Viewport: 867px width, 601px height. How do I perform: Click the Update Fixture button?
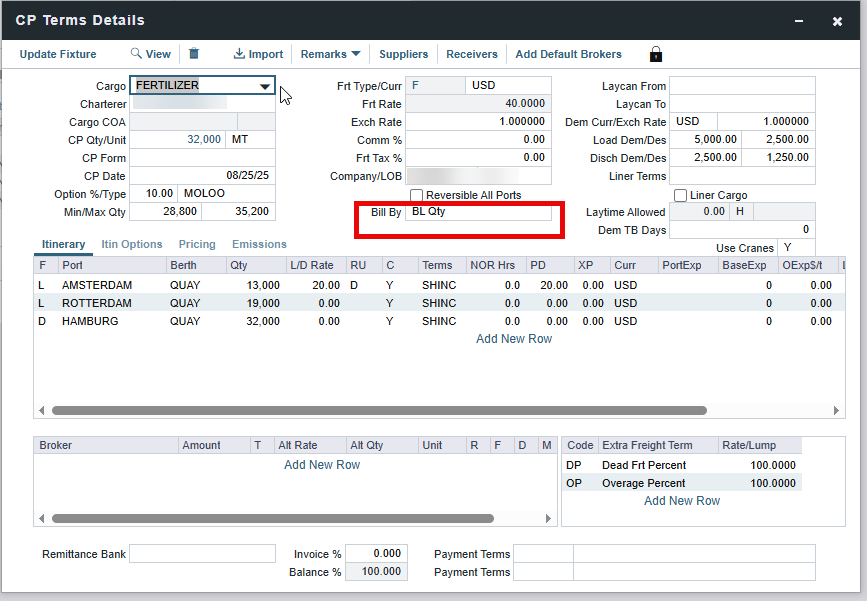click(58, 54)
